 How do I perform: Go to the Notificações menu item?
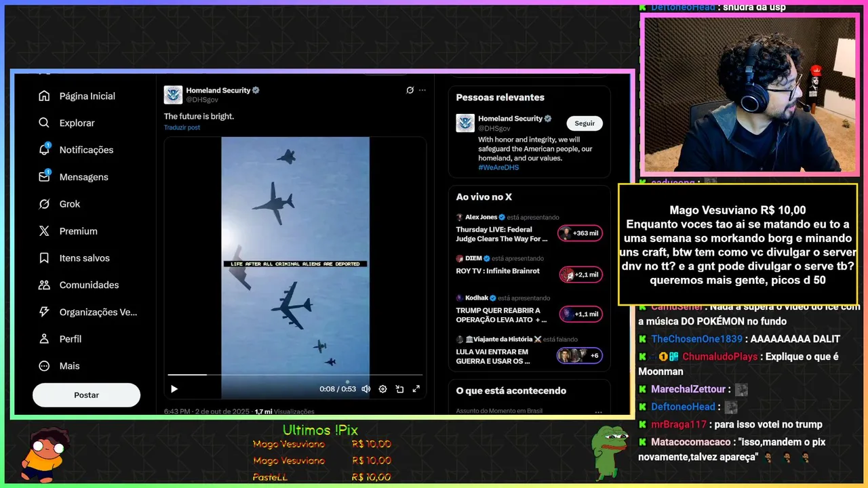(x=86, y=150)
